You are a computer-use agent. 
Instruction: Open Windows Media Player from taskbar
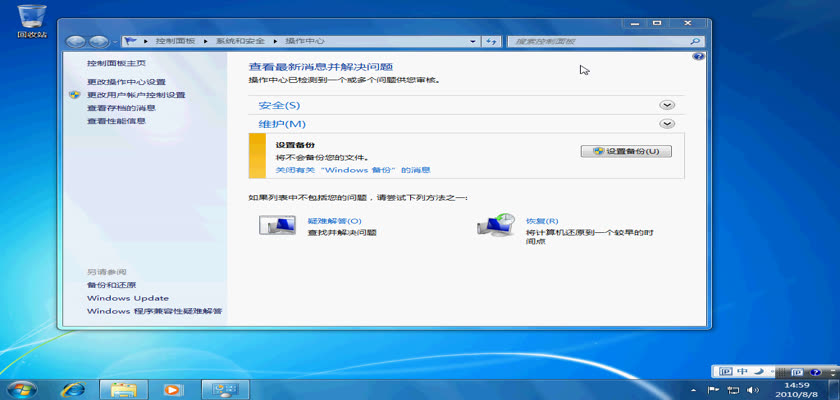point(173,388)
